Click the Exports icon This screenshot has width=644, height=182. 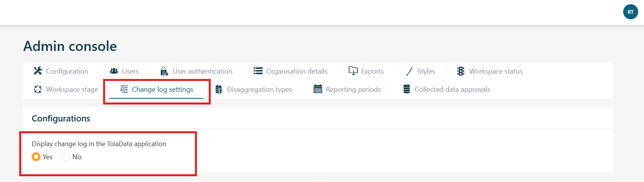point(353,71)
